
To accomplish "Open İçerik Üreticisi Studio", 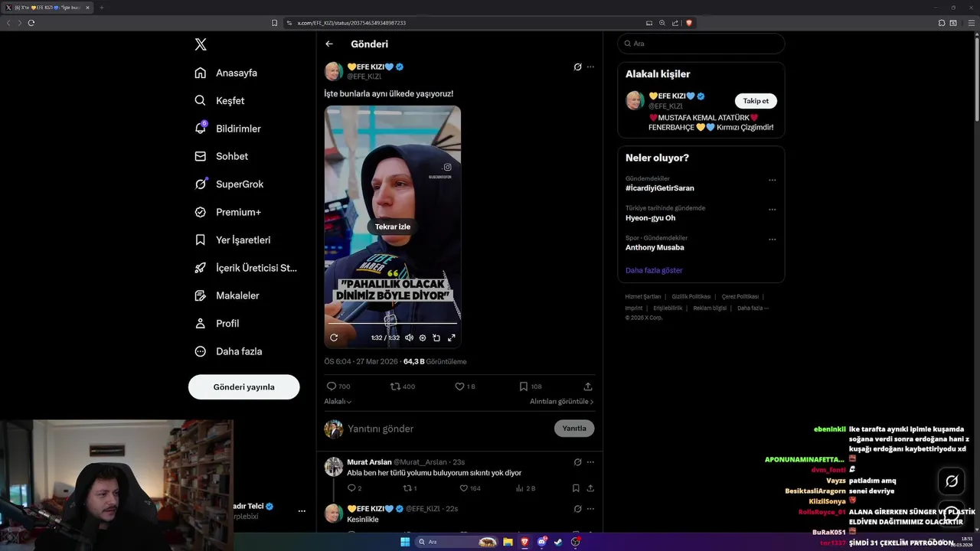I will 246,268.
